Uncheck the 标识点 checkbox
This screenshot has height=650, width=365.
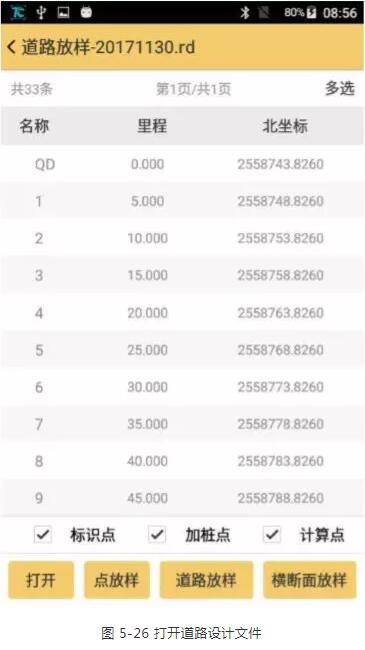pos(43,535)
